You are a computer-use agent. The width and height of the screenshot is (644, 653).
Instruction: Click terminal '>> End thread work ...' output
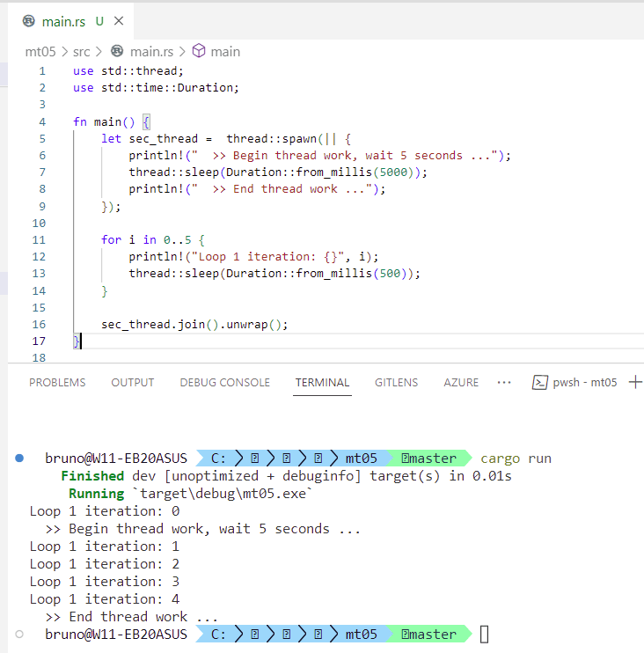[x=132, y=616]
